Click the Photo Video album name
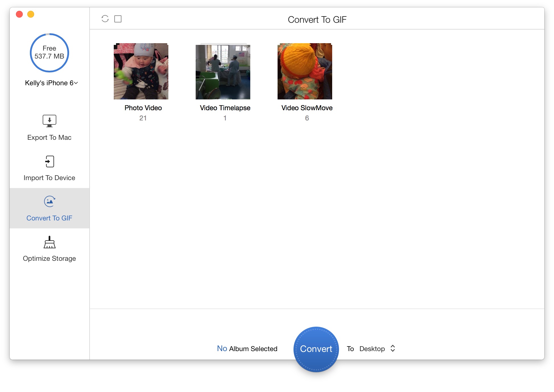The width and height of the screenshot is (554, 392). 143,108
